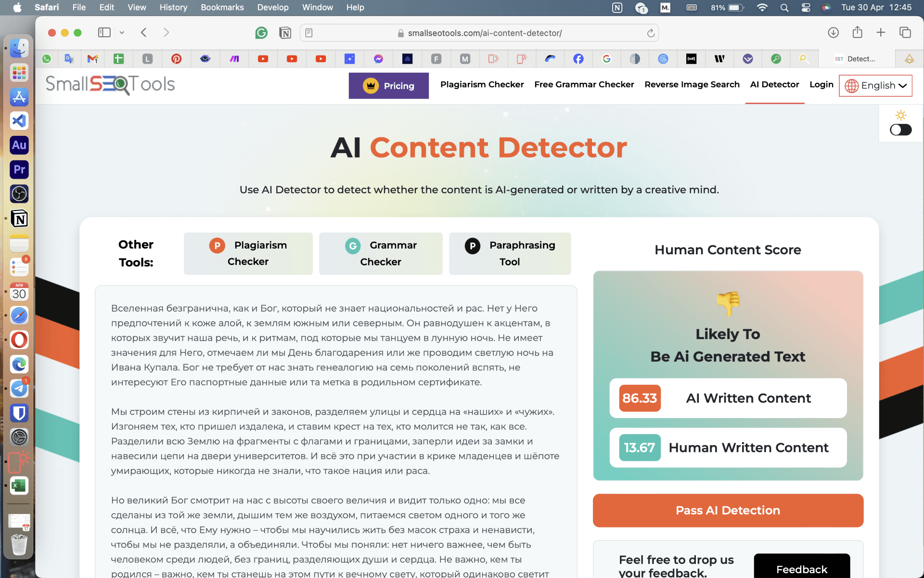Image resolution: width=924 pixels, height=578 pixels.
Task: Open the Safari File menu
Action: (x=79, y=7)
